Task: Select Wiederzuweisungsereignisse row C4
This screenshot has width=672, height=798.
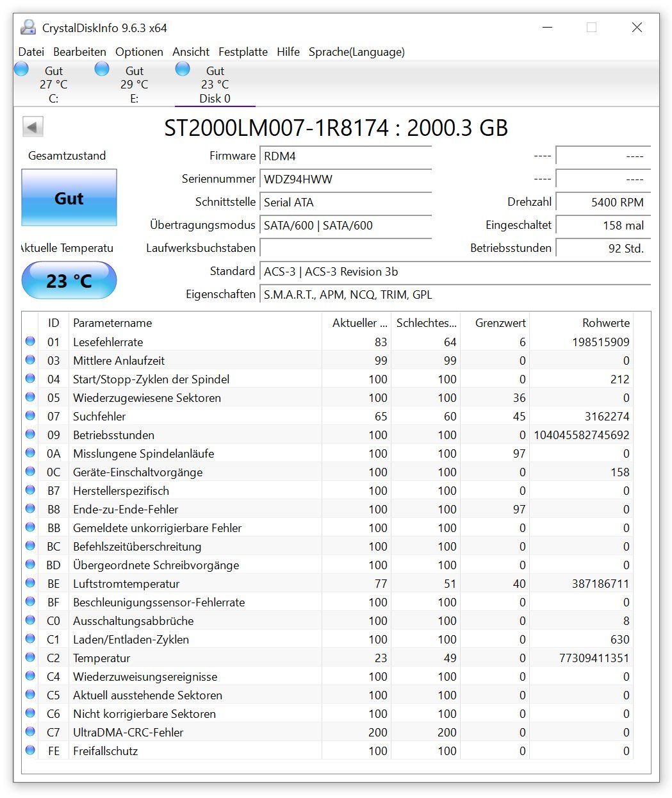Action: coord(327,676)
